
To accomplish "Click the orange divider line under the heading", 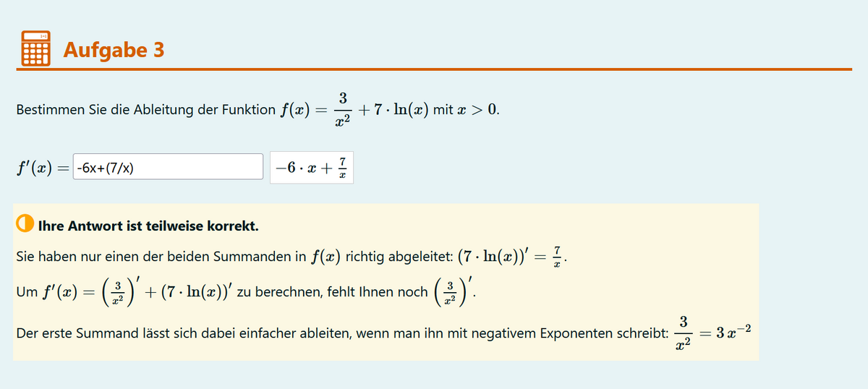I will (x=437, y=69).
